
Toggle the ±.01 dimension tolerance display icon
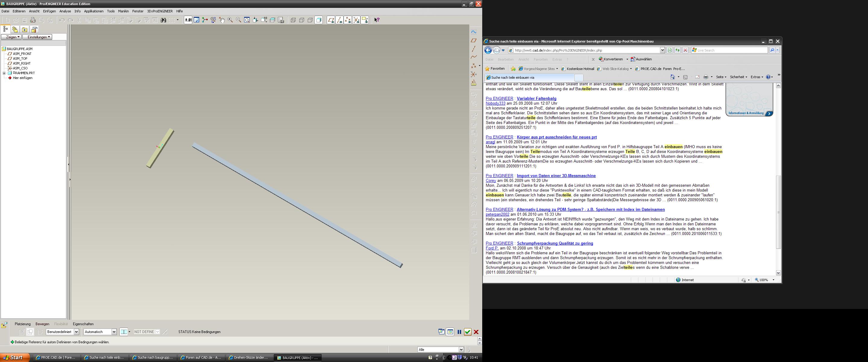pos(188,20)
